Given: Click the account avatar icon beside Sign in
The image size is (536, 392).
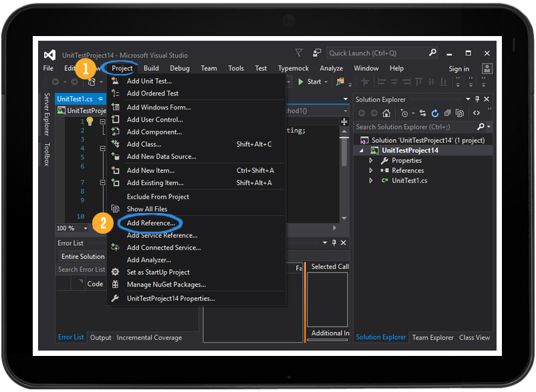Looking at the screenshot, I should tap(487, 69).
